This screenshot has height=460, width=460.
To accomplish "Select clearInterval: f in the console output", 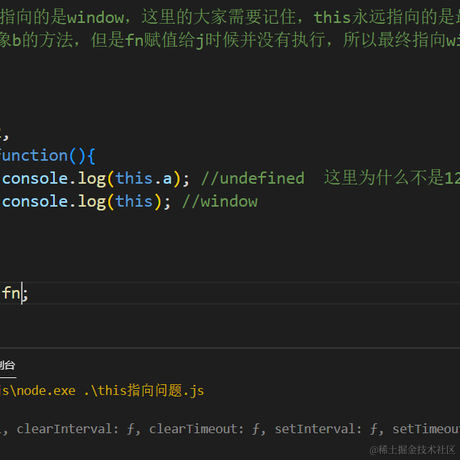I will pyautogui.click(x=76, y=429).
